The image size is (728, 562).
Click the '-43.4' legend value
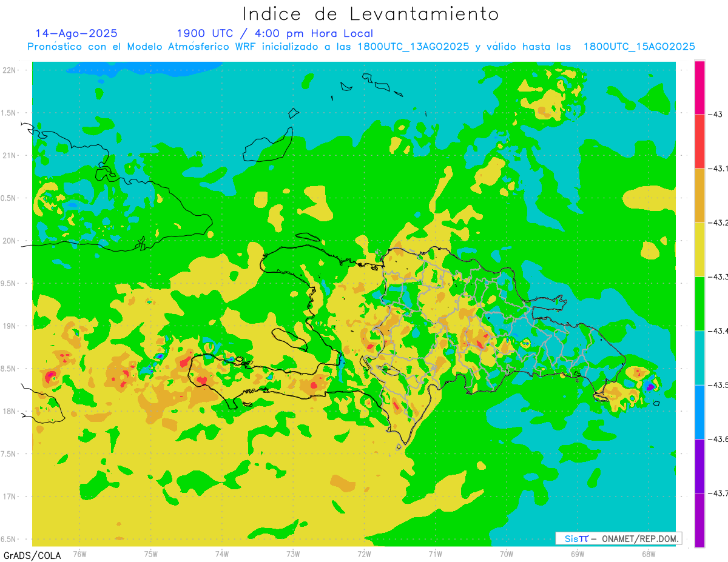click(x=718, y=330)
